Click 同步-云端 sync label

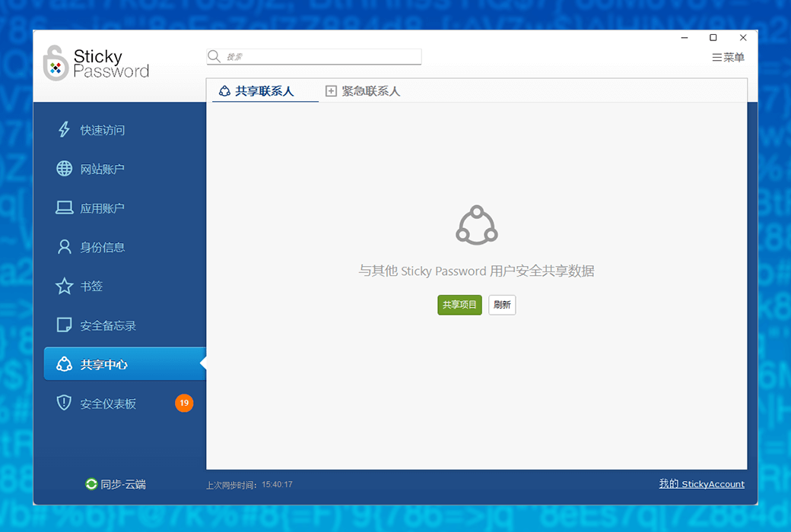coord(123,485)
